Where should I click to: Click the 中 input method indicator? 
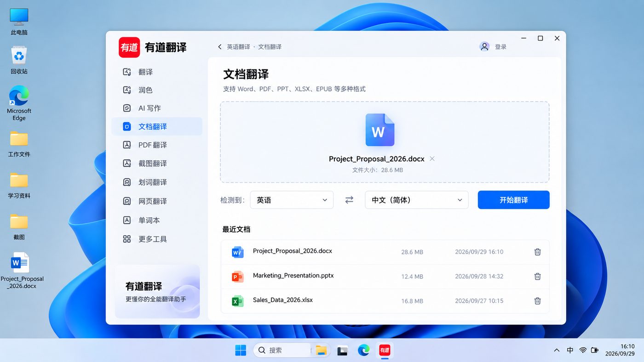[x=570, y=350]
